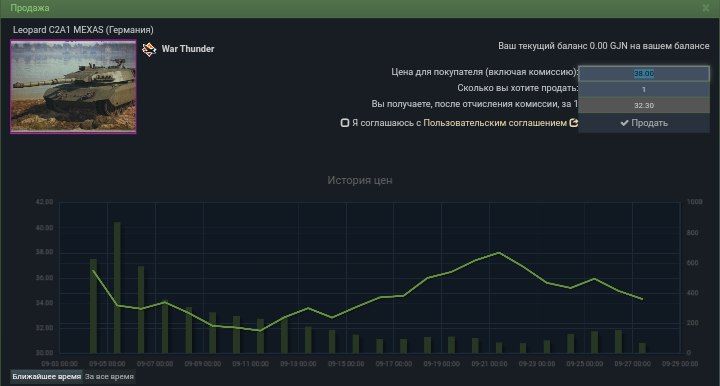Click the 09-05 00:00 x-axis label

click(x=107, y=364)
